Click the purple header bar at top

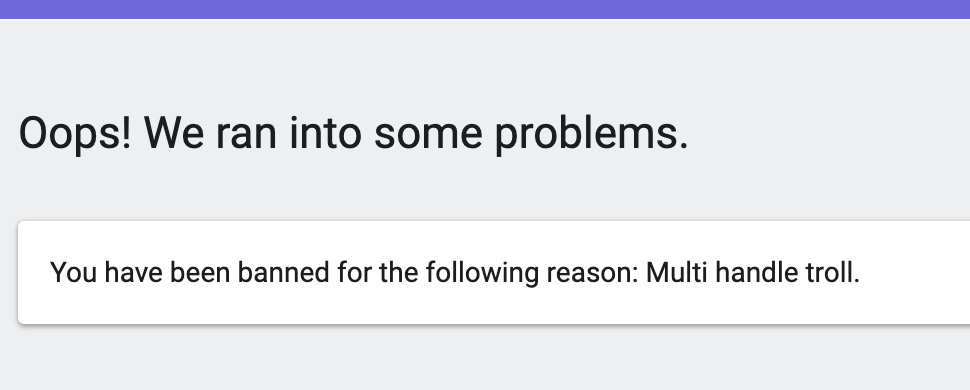[x=485, y=9]
